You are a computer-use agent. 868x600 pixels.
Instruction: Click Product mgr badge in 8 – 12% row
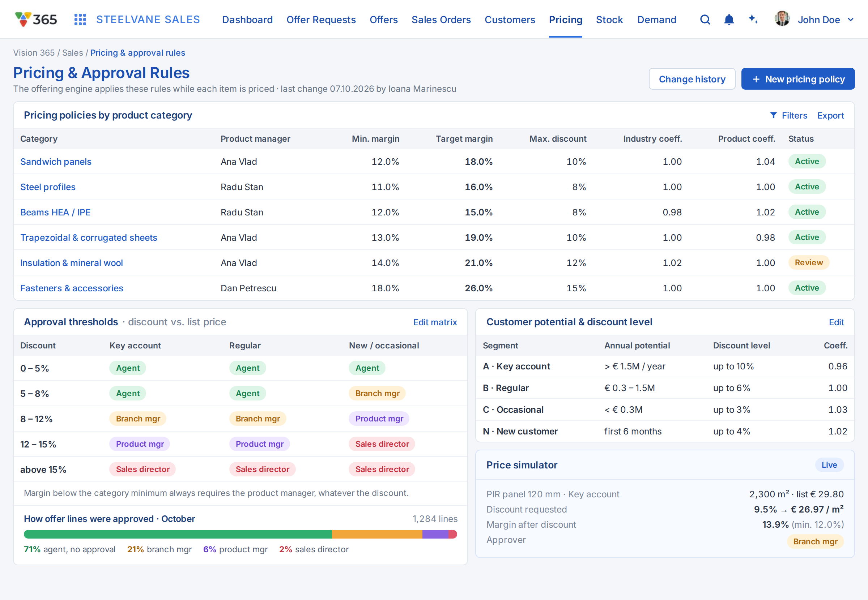[379, 419]
